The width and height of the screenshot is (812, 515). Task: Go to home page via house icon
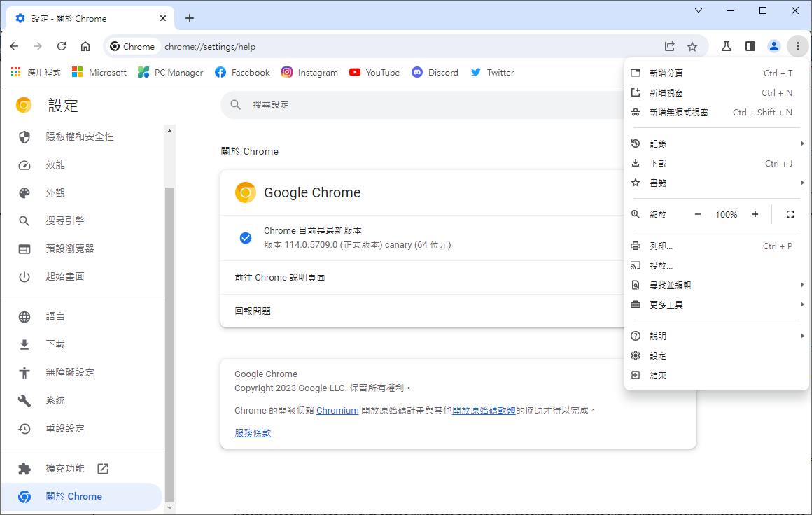click(85, 47)
